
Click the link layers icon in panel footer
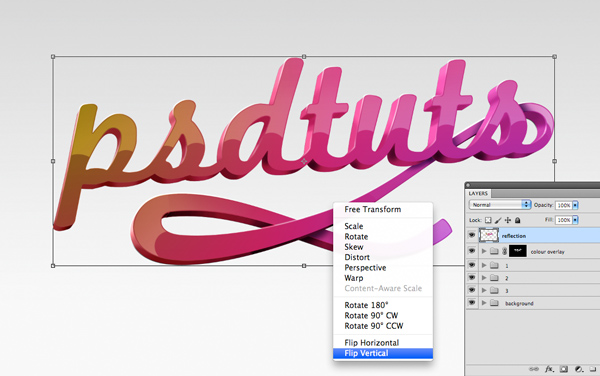click(533, 369)
